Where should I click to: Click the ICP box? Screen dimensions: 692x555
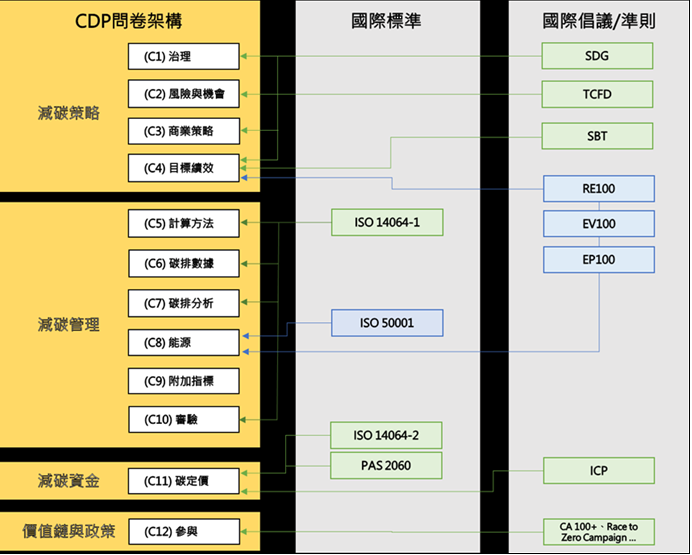coord(598,471)
